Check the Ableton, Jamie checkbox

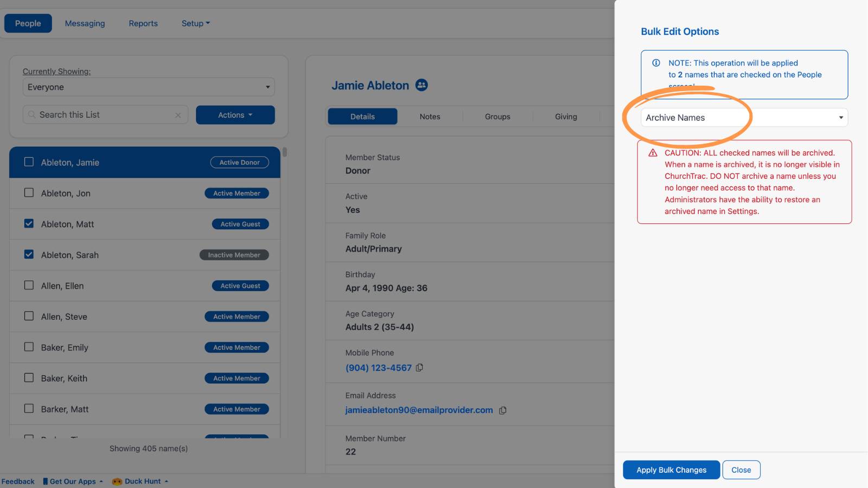click(29, 162)
